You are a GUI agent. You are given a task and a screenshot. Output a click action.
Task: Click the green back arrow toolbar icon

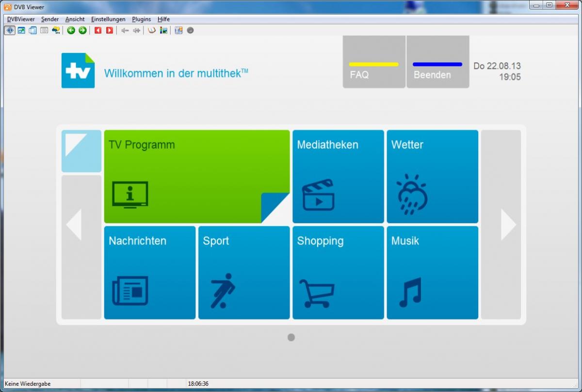(71, 31)
